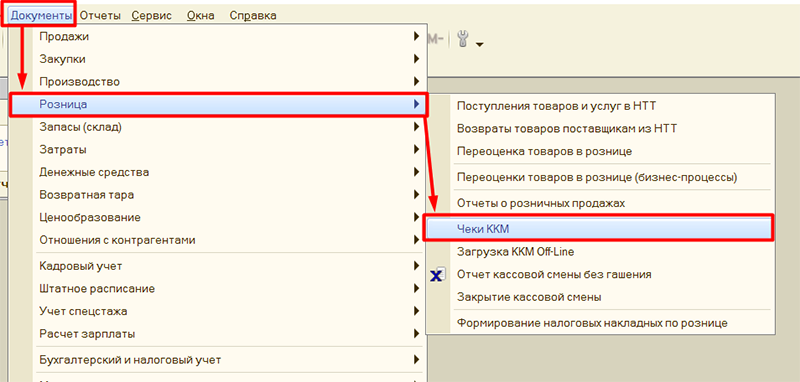Open dropdown arrow next to wrench icon
Image resolution: width=800 pixels, height=382 pixels.
[480, 45]
